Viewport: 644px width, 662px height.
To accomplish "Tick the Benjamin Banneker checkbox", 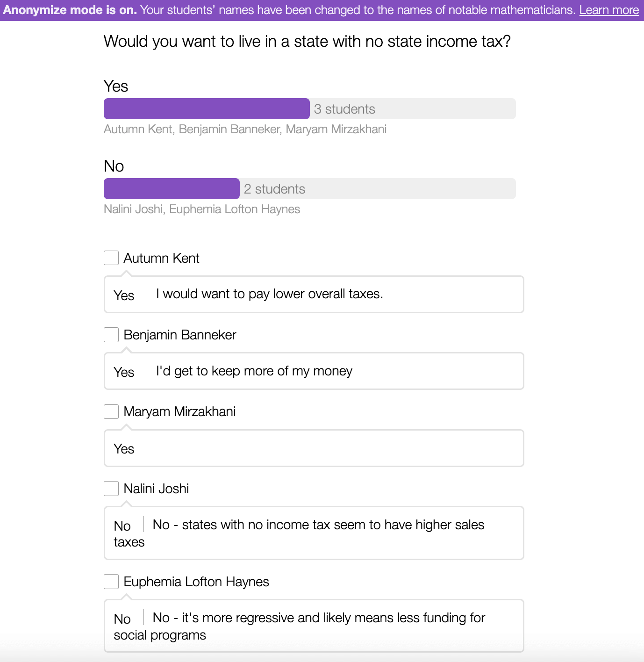I will [x=111, y=335].
